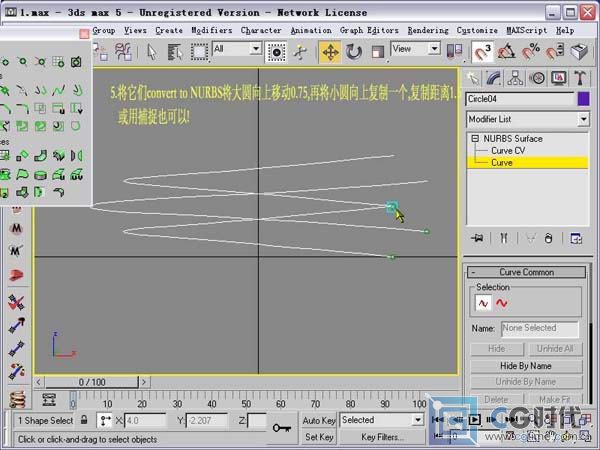The image size is (600, 450).
Task: Open Select by Name list tool
Action: 175,52
